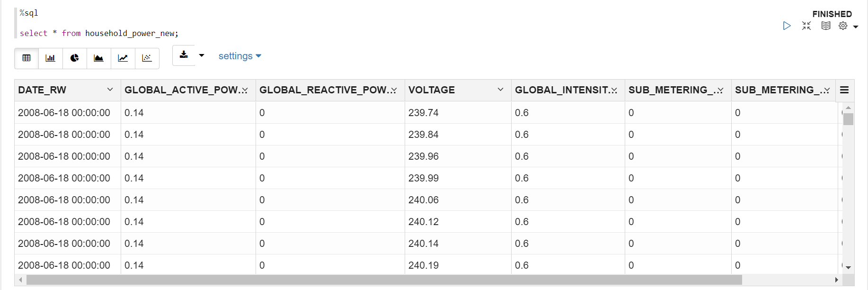Switch to table view
The image size is (868, 290).
27,58
